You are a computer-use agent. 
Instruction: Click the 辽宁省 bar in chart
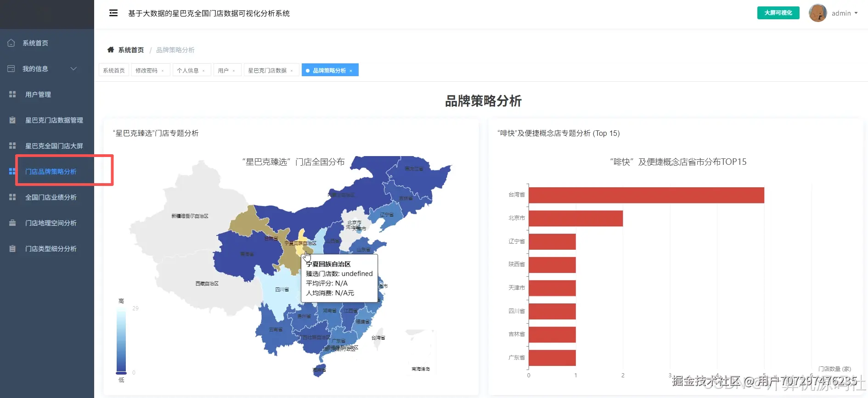(x=552, y=241)
